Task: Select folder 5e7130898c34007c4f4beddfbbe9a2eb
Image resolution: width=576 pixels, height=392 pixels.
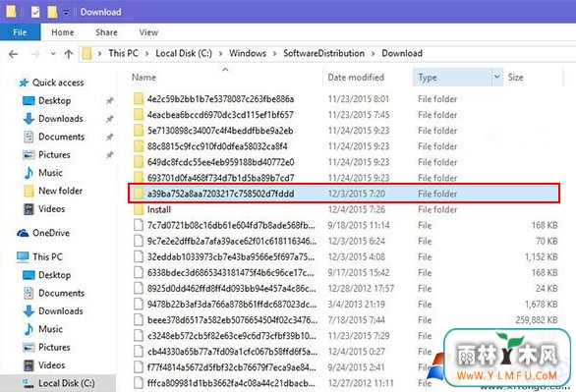Action: pos(220,131)
